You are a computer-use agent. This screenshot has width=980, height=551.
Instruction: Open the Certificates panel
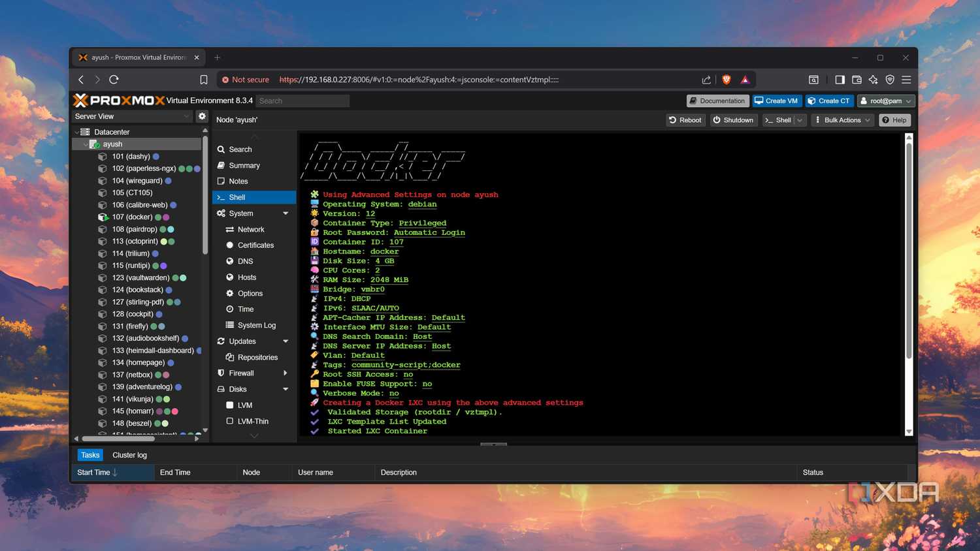255,245
